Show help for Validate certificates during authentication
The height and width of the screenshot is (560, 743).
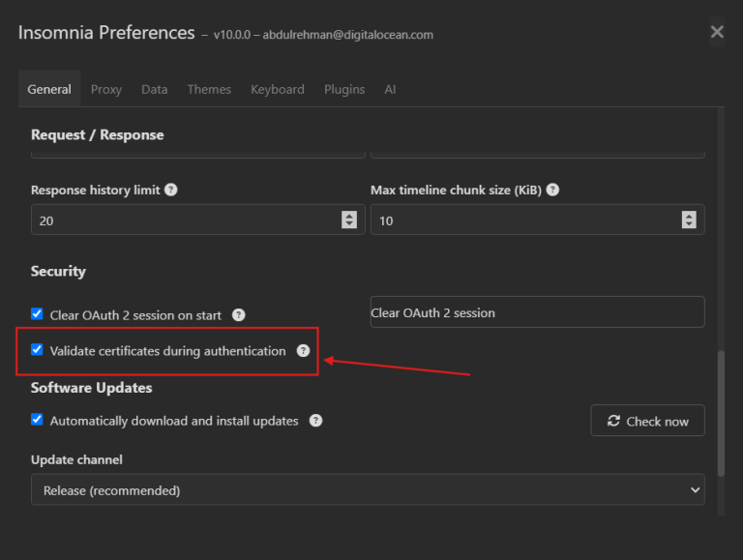(x=303, y=350)
